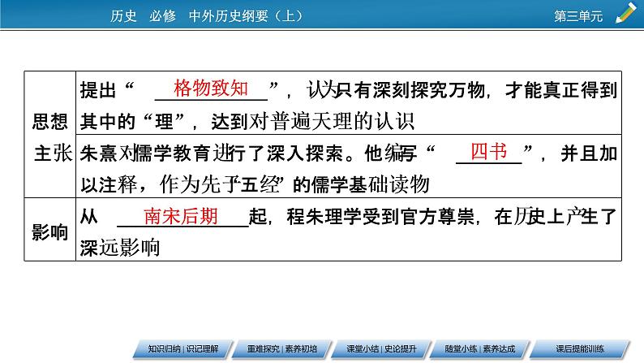Click header title 中外历史纲要（上）

246,15
